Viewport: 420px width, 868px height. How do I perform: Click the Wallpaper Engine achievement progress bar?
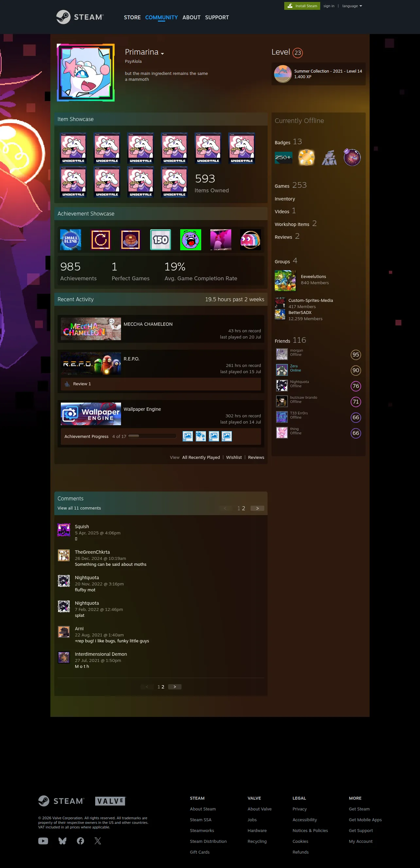[152, 436]
